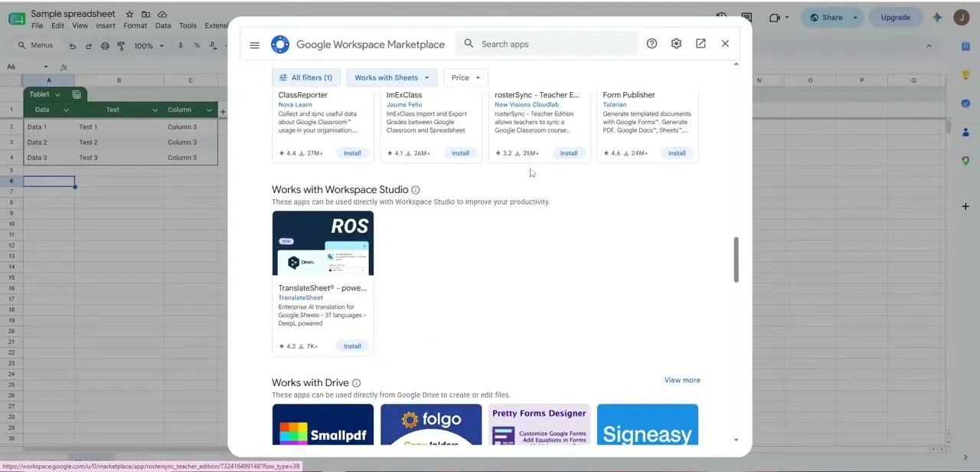The image size is (980, 472).
Task: Open Talarian developer link
Action: point(615,105)
